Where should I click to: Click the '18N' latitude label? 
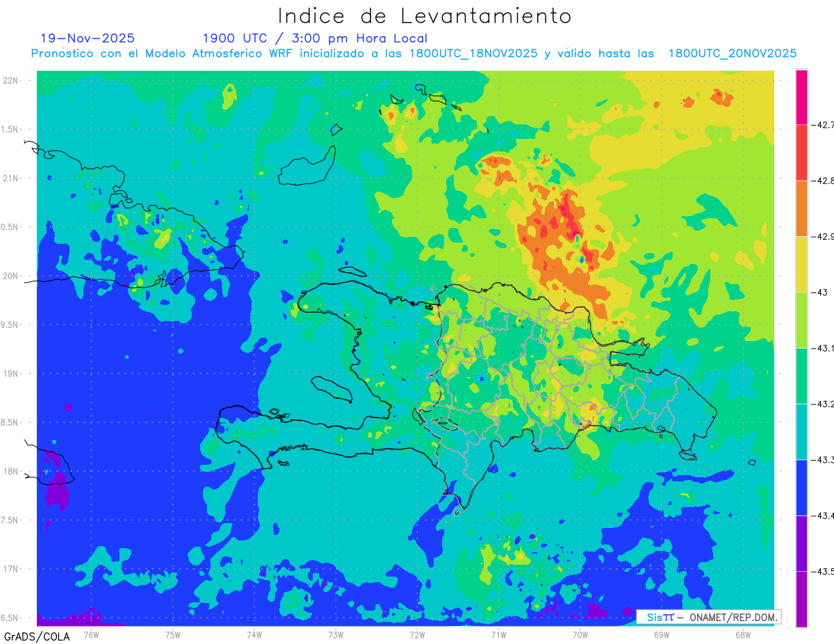(12, 471)
